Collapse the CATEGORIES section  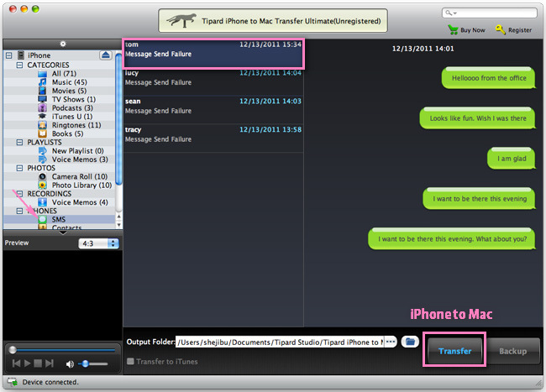pyautogui.click(x=20, y=65)
